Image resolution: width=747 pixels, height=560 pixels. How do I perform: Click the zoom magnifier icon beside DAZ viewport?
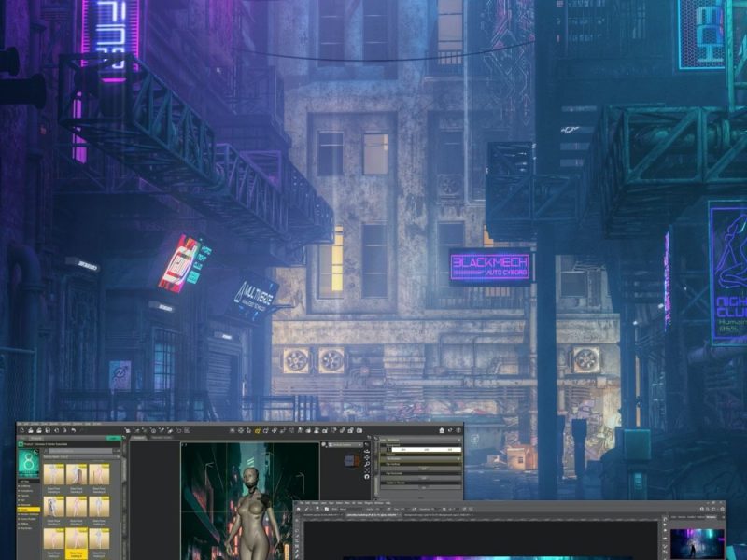pos(367,464)
